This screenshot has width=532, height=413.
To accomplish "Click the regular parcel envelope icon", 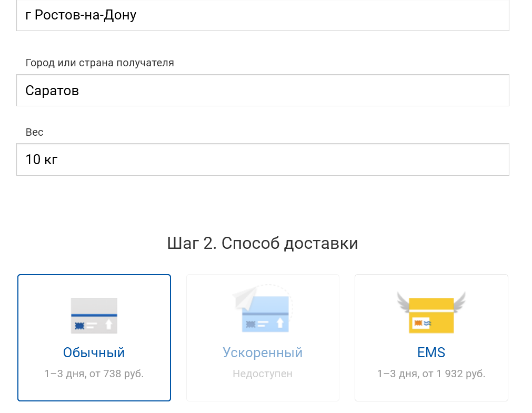I will pyautogui.click(x=94, y=315).
